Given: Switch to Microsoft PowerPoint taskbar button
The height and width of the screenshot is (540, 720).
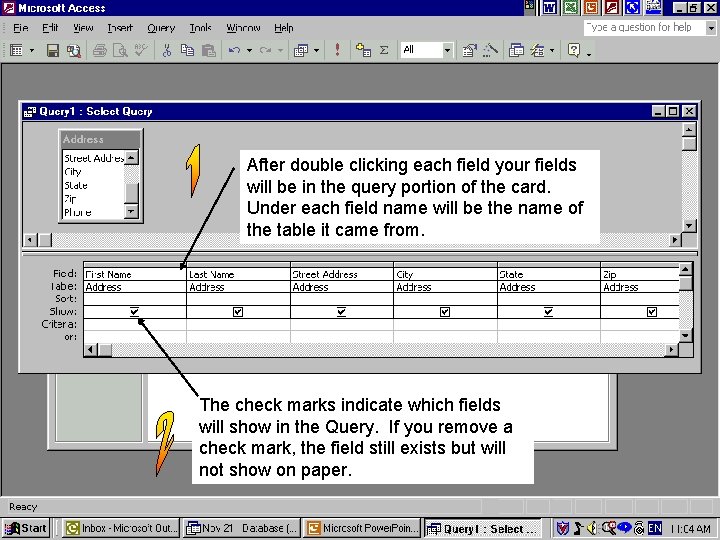Looking at the screenshot, I should point(362,529).
